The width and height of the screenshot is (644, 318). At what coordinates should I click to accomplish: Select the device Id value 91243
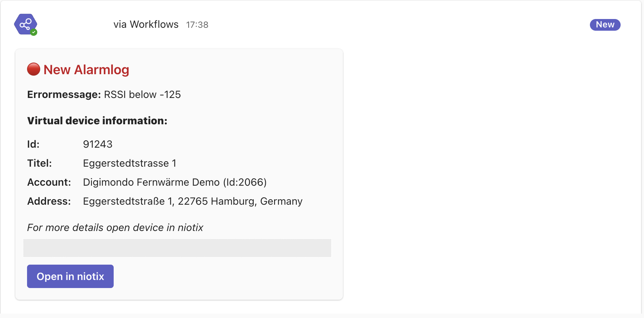[x=98, y=144]
